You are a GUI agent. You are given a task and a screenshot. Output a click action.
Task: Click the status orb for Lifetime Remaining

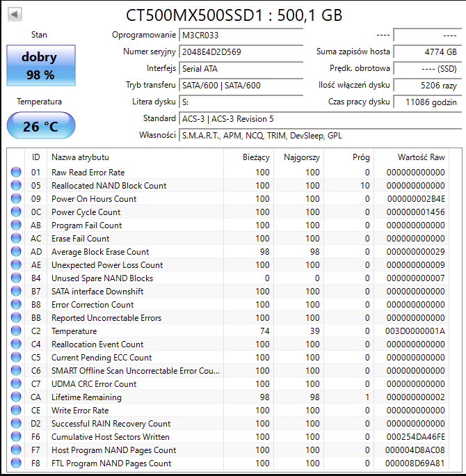[16, 397]
